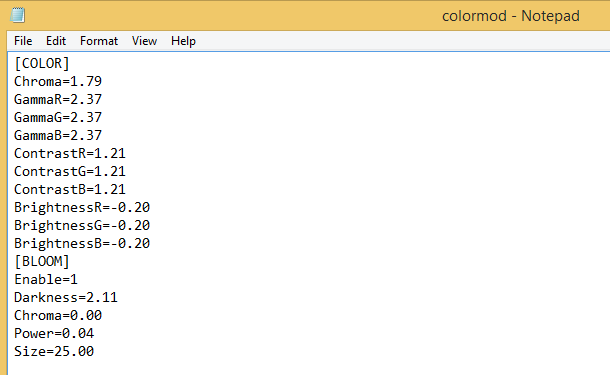Open the View menu

(144, 41)
